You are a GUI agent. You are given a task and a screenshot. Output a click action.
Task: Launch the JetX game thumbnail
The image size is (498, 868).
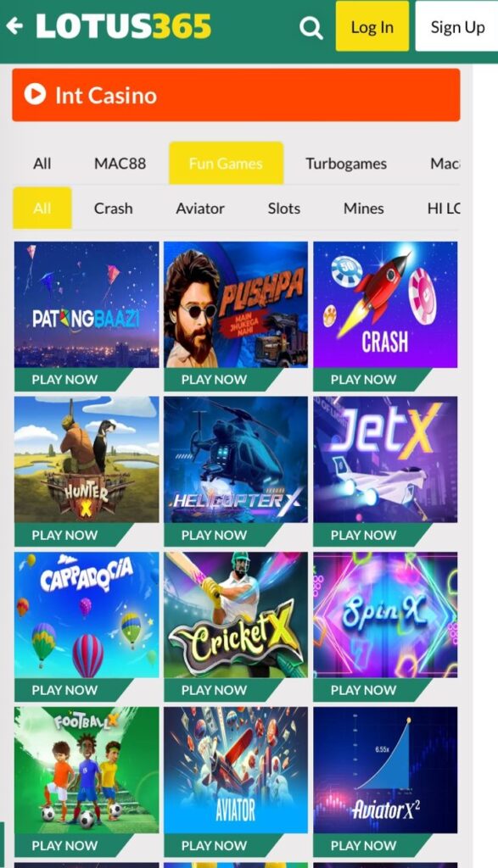(385, 459)
